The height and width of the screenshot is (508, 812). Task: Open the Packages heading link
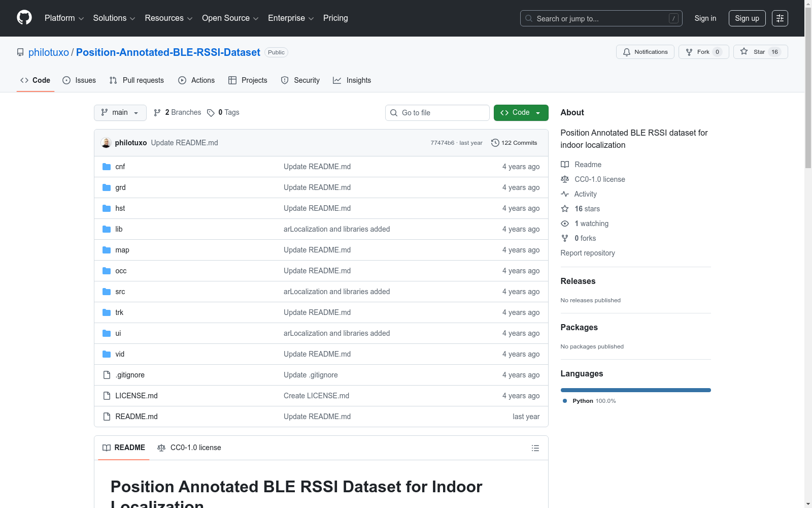click(x=579, y=327)
